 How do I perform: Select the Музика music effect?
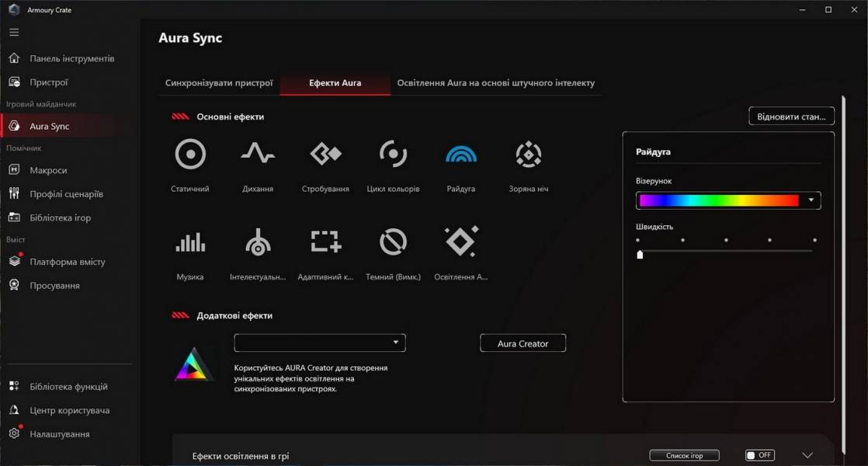click(x=190, y=242)
